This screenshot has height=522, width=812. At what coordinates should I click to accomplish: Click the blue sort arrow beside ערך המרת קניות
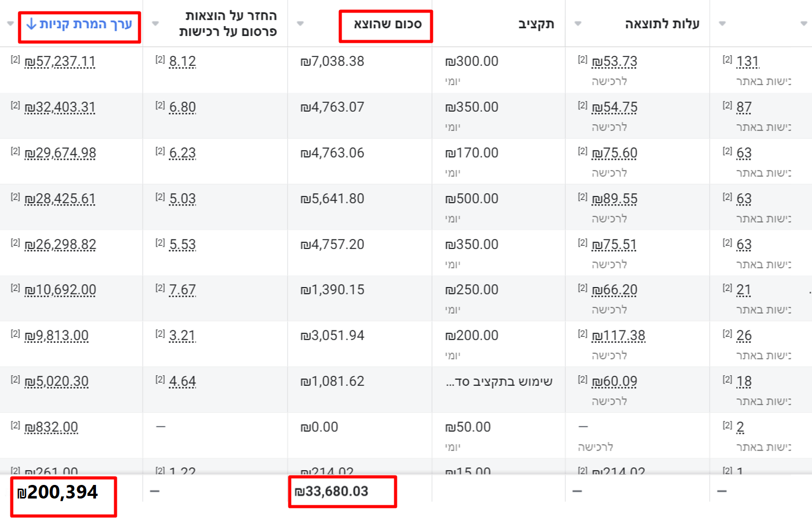pyautogui.click(x=31, y=24)
